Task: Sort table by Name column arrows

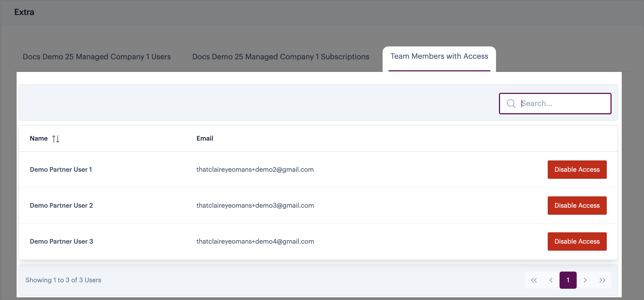Action: [56, 139]
